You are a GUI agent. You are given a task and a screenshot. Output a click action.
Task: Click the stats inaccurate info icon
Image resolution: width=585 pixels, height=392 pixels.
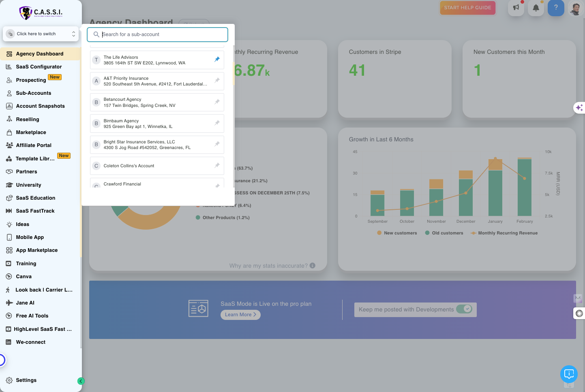click(x=313, y=266)
